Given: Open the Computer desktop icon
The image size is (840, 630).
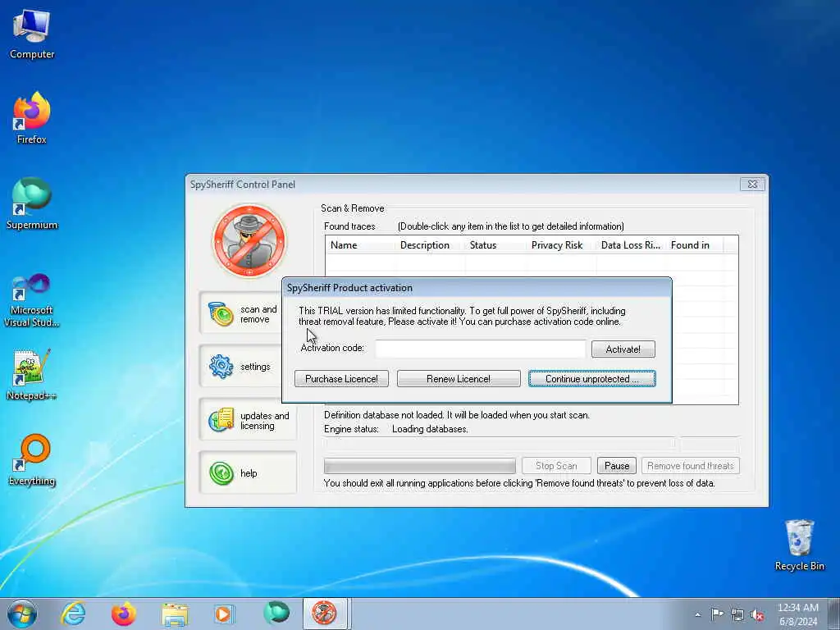Looking at the screenshot, I should click(32, 34).
